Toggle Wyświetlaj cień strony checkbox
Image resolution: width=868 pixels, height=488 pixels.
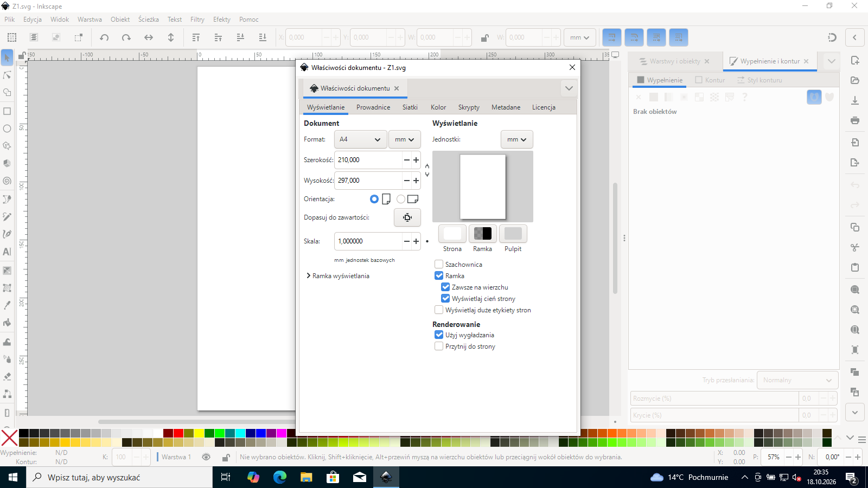pyautogui.click(x=445, y=298)
